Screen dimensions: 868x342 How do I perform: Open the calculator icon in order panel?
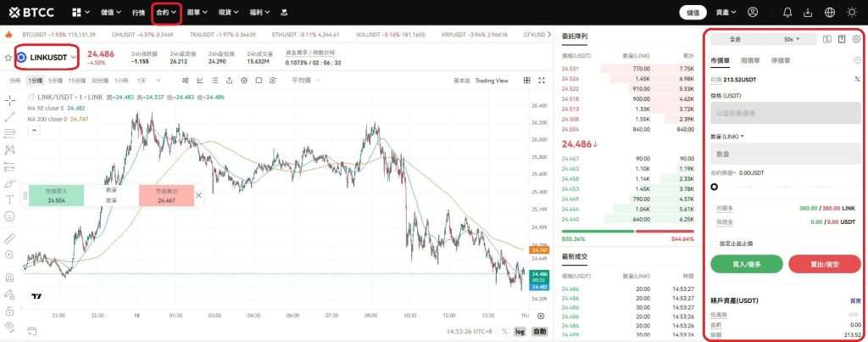[x=827, y=39]
